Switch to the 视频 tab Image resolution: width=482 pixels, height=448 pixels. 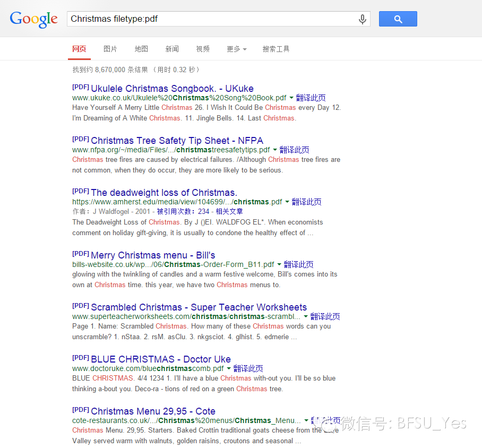click(203, 49)
